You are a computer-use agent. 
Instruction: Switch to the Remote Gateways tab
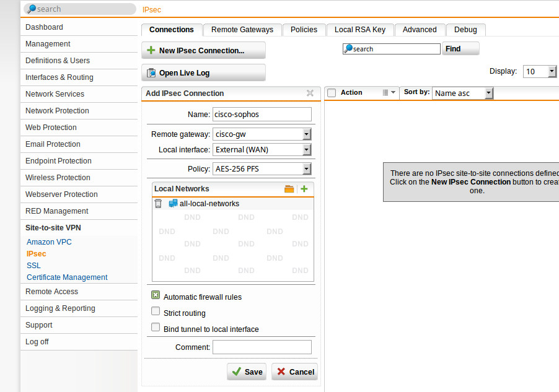pos(242,29)
